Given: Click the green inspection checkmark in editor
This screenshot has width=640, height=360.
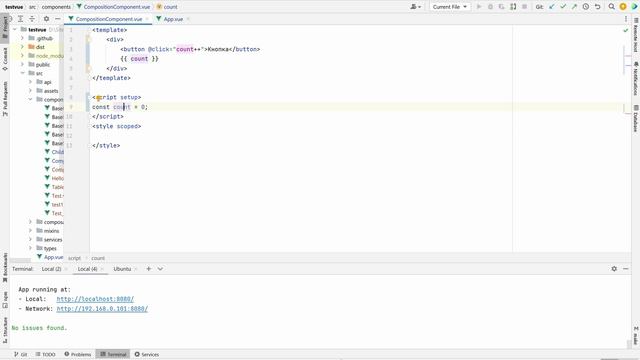Looking at the screenshot, I should 626,30.
